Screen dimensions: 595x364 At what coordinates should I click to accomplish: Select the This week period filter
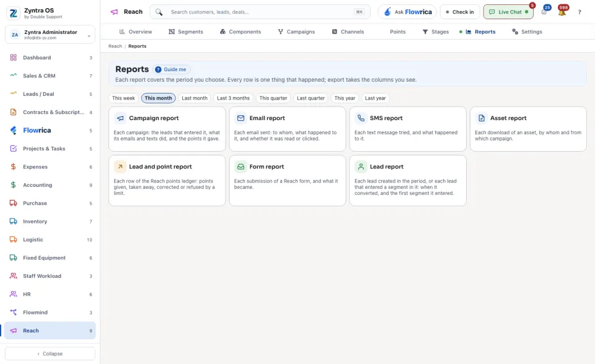(x=123, y=98)
